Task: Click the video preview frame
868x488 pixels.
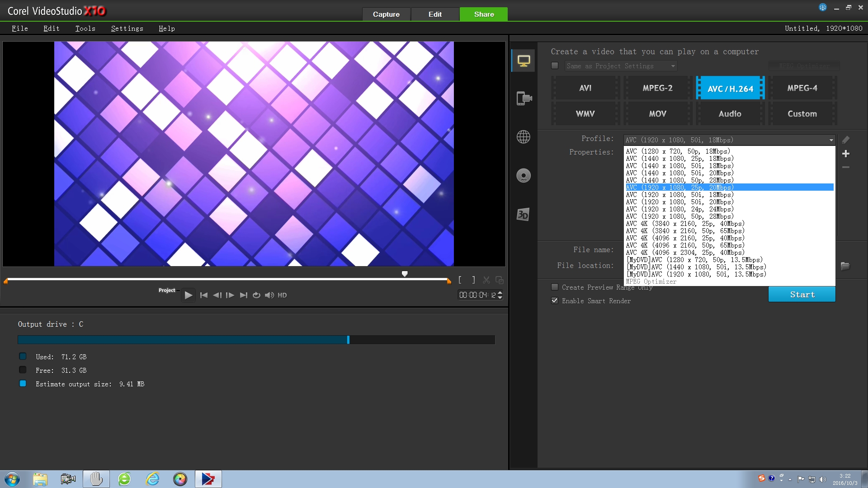Action: (x=254, y=154)
